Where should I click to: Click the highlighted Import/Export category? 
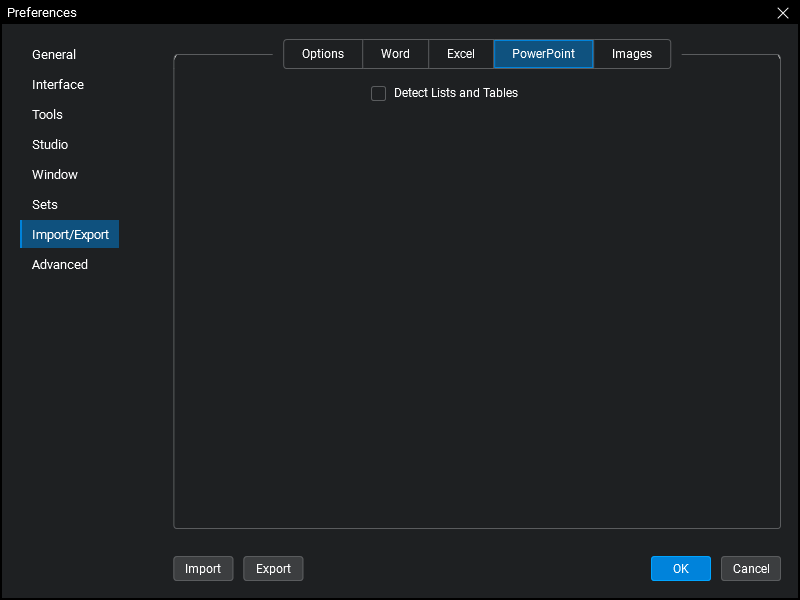(x=70, y=235)
